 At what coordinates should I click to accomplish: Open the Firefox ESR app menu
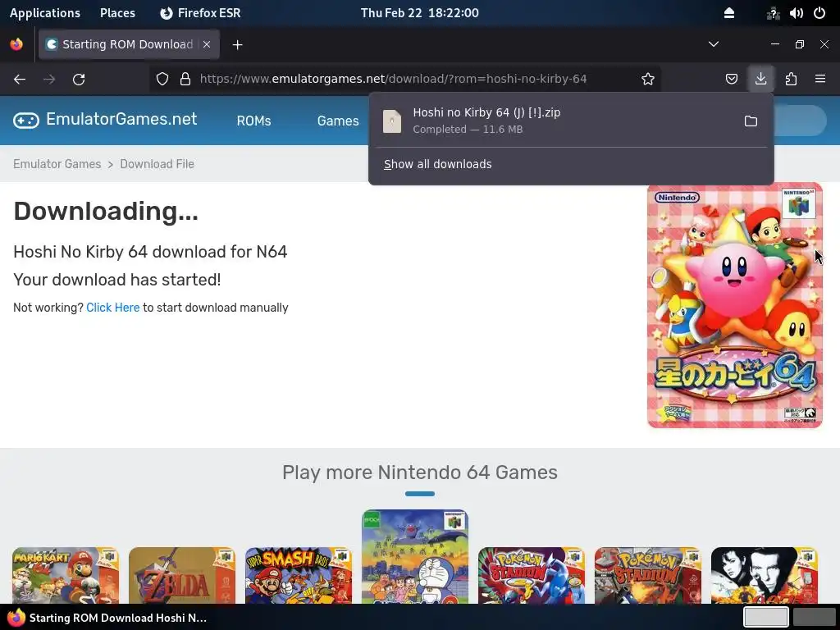click(x=200, y=13)
